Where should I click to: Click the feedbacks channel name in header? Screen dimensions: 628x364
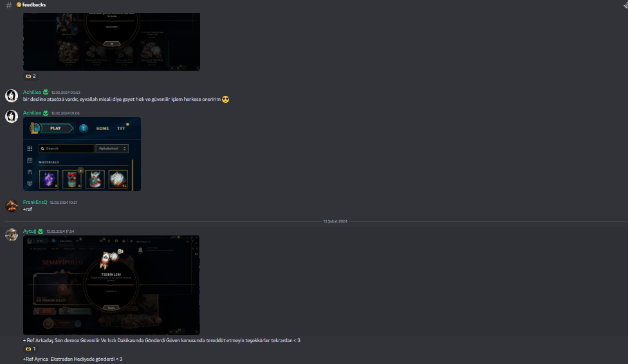point(33,5)
